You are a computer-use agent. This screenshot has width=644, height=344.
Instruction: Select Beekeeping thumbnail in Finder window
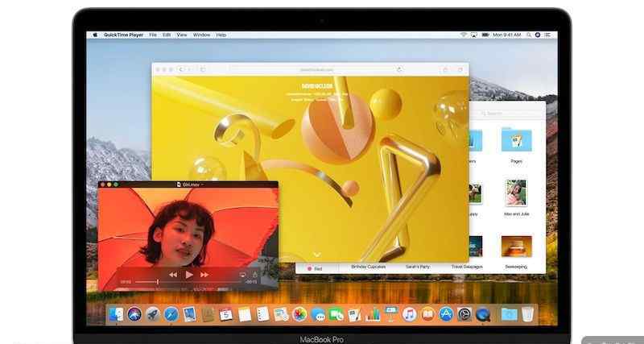516,246
